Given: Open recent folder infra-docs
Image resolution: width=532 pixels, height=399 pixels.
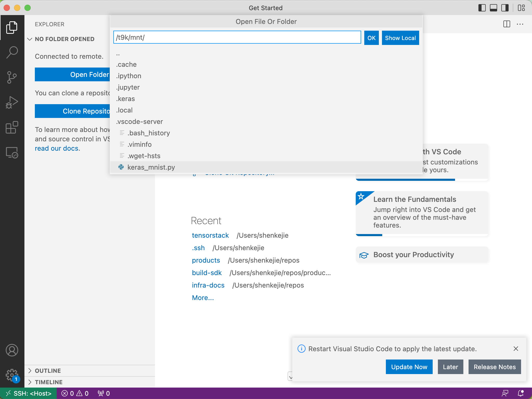Looking at the screenshot, I should point(208,285).
